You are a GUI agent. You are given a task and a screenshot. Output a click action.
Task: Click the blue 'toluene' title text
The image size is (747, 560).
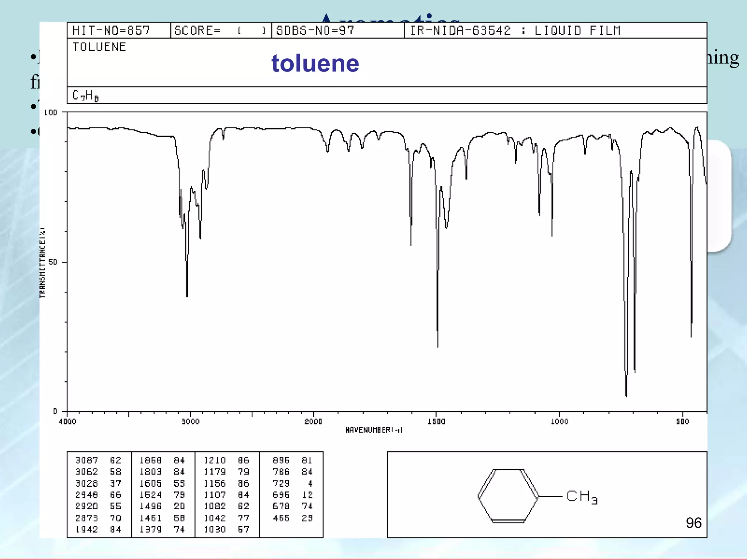[315, 63]
